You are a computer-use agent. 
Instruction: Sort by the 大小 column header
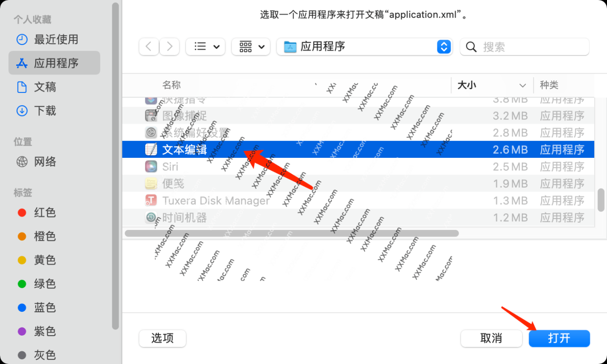[x=492, y=85]
